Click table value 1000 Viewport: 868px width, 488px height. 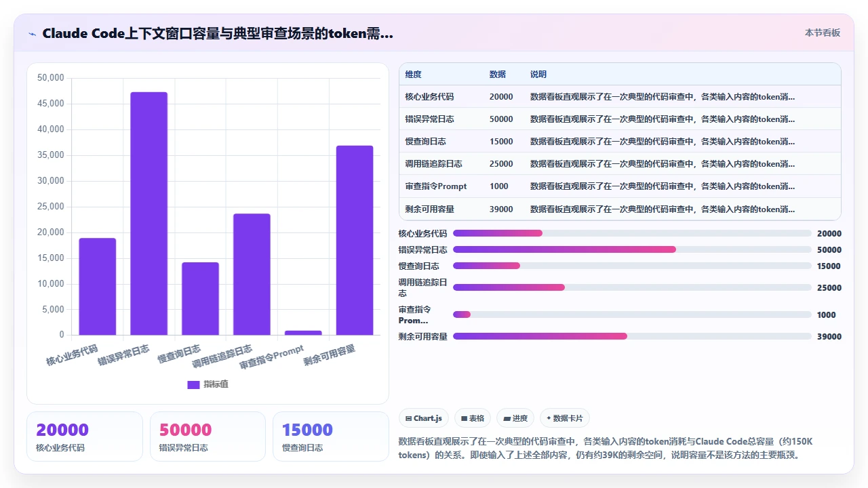499,186
